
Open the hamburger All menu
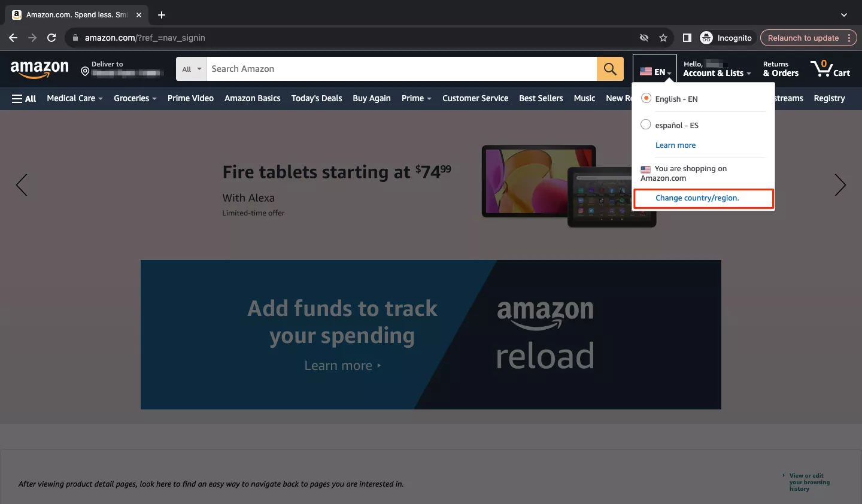click(24, 98)
